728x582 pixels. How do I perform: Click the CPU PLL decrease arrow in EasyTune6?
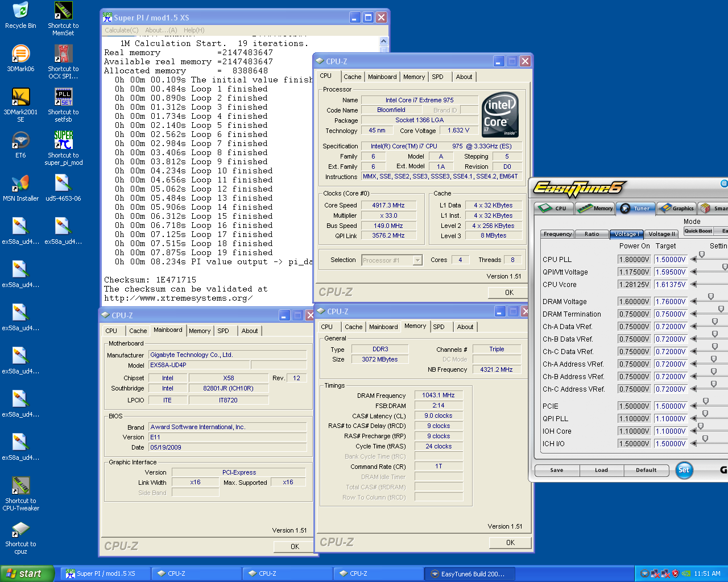pyautogui.click(x=693, y=259)
